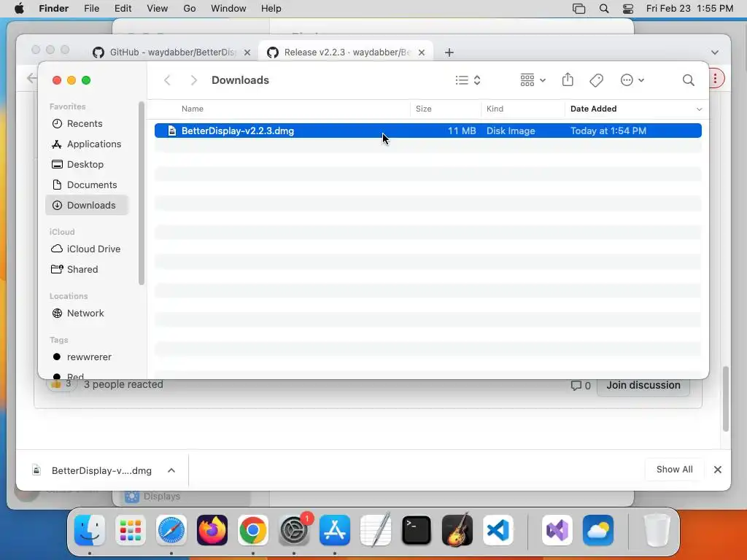Click date and time in menu bar

pyautogui.click(x=689, y=9)
